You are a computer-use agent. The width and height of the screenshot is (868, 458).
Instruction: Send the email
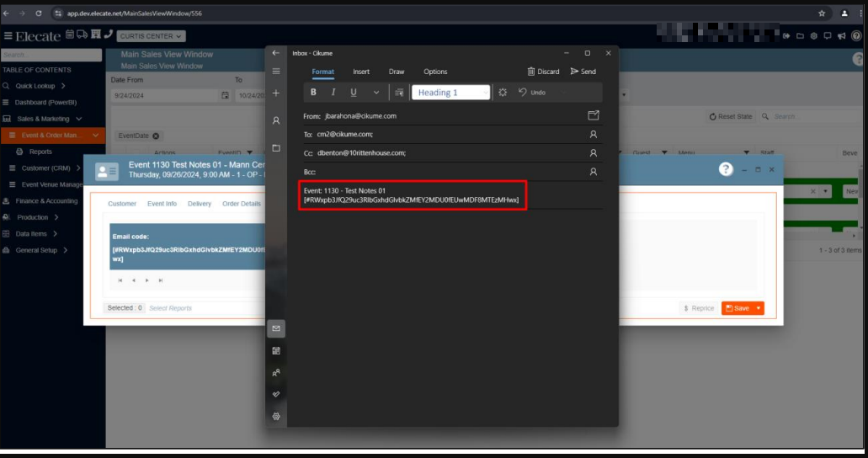coord(583,72)
